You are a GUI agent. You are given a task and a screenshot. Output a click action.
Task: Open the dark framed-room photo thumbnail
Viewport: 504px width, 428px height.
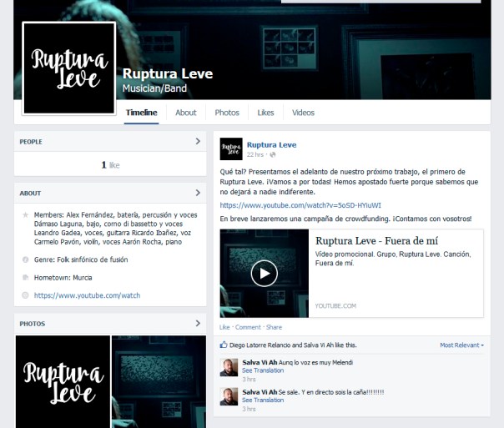(x=159, y=382)
